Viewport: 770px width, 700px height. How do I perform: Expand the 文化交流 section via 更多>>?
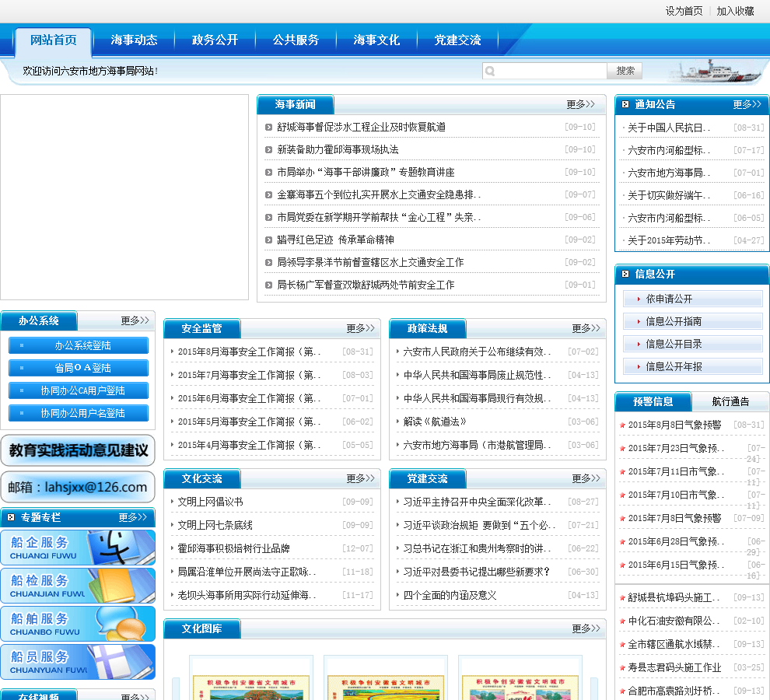point(360,478)
